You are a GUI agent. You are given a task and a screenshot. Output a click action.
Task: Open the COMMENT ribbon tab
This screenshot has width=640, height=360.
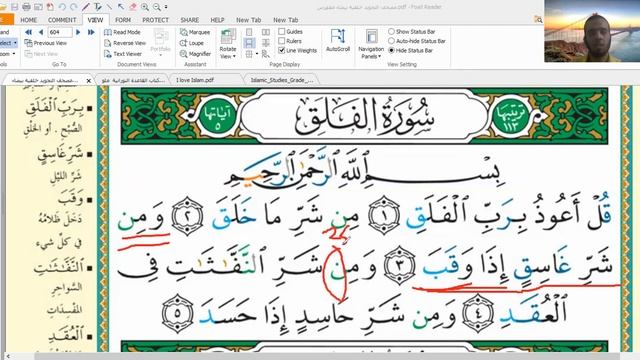[x=62, y=20]
